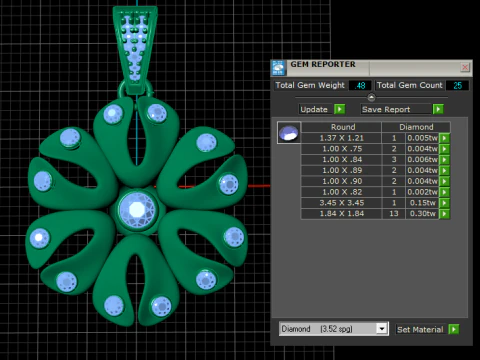
Task: Click the Set Material button
Action: [420, 330]
